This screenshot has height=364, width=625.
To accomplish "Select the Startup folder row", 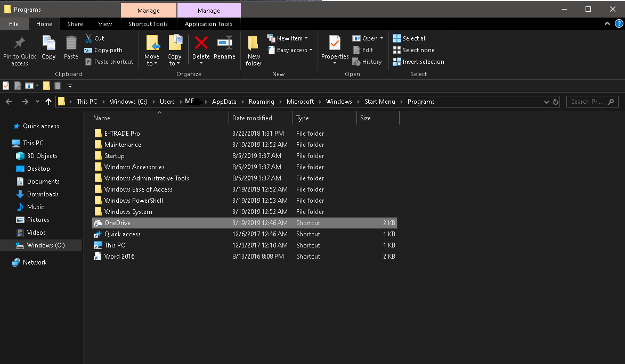I will 245,156.
